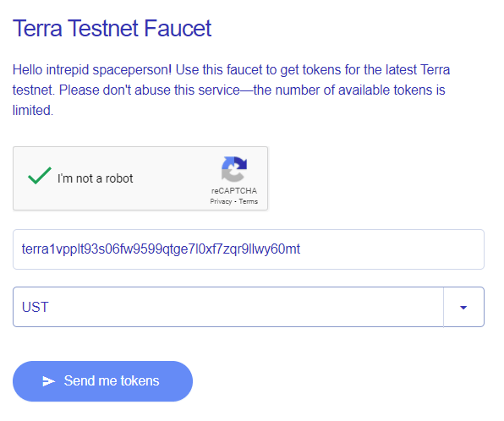
Task: Open the reCAPTCHA Terms link
Action: click(x=248, y=201)
